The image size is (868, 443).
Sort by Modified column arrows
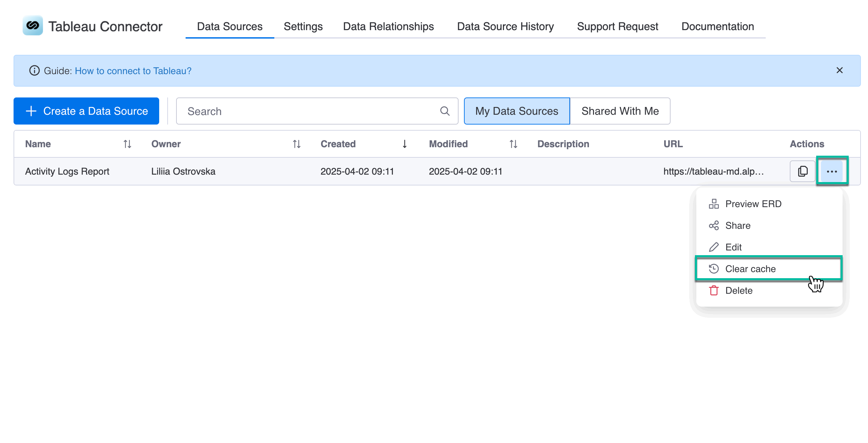(513, 144)
